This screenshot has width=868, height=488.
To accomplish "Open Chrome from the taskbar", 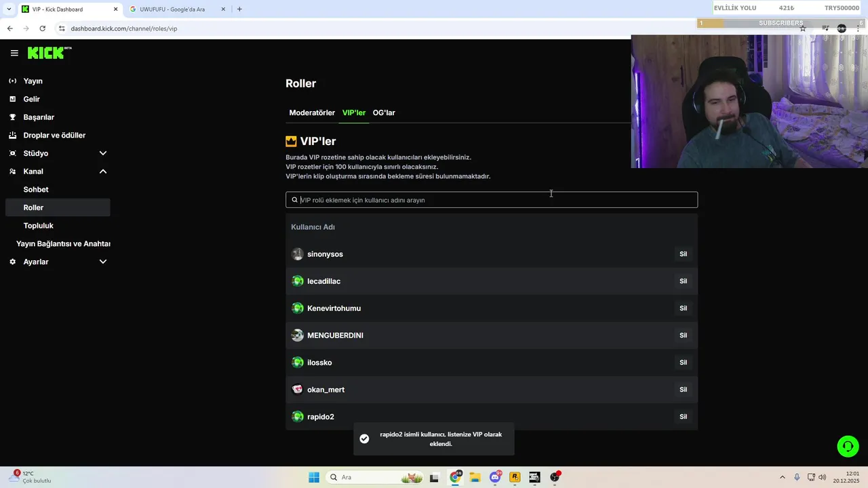I will tap(455, 477).
